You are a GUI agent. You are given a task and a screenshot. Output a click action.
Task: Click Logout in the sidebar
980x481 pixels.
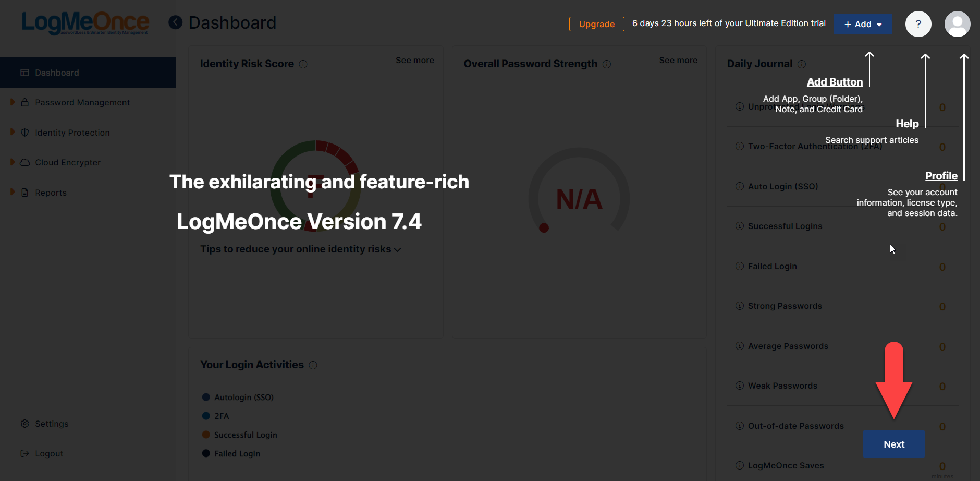(x=49, y=453)
